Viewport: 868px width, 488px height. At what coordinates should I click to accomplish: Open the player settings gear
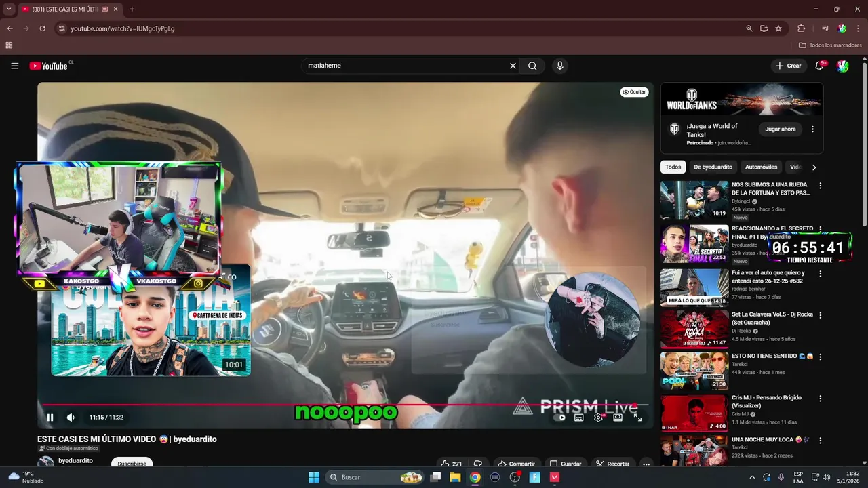(598, 418)
